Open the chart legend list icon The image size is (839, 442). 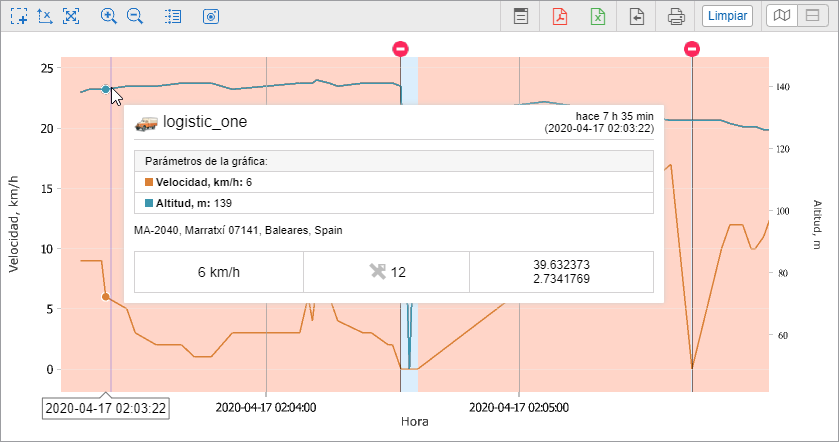coord(173,16)
